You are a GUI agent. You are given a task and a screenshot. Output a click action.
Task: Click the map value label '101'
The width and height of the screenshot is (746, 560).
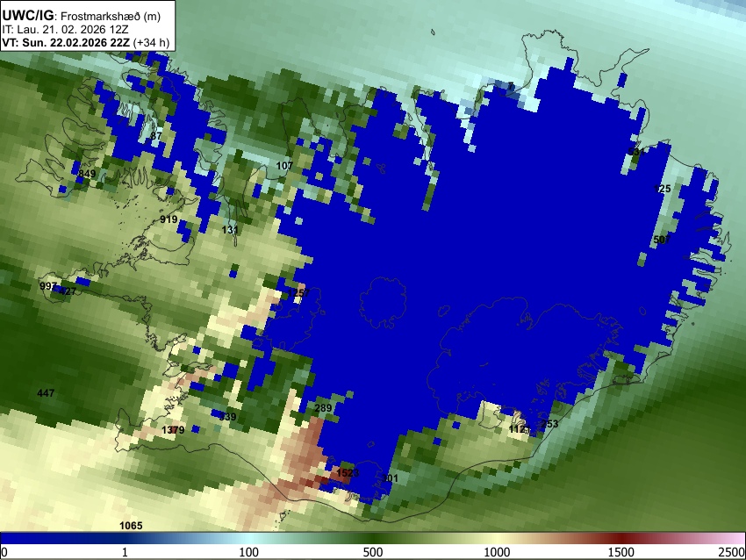tap(390, 478)
